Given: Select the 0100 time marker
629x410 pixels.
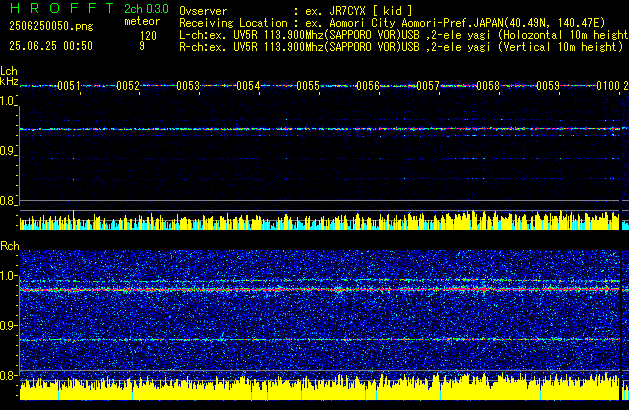Looking at the screenshot, I should [x=608, y=86].
